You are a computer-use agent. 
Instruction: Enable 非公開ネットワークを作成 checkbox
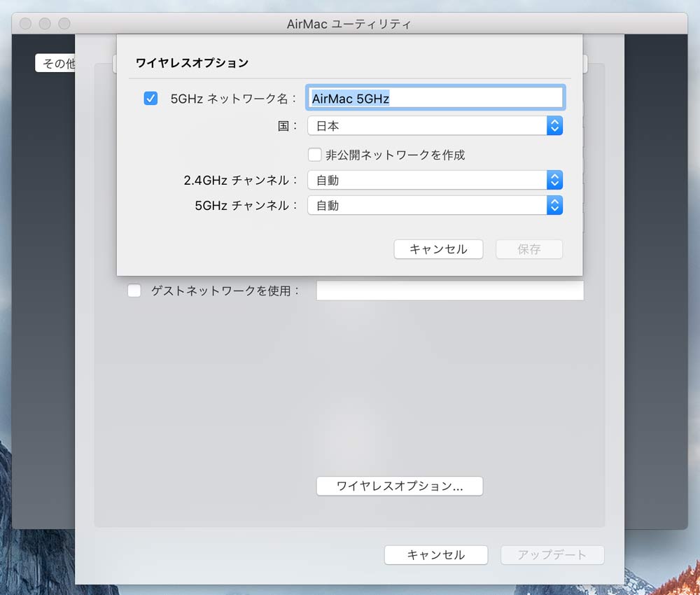(315, 155)
